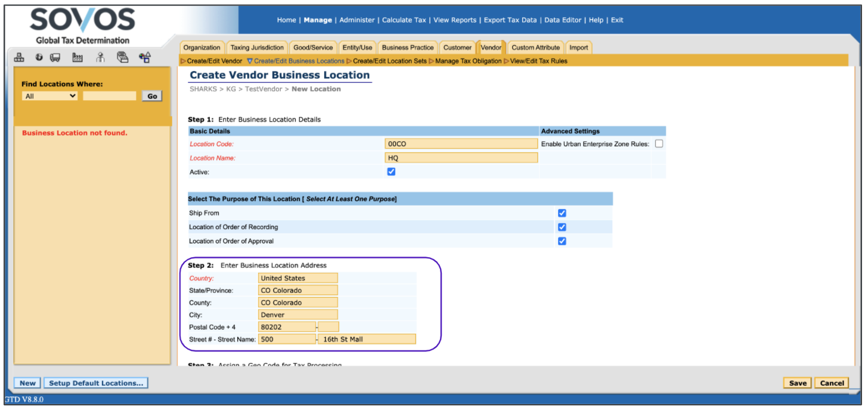Open View Reports in top menu
Screen dimensions: 868x413
click(455, 20)
